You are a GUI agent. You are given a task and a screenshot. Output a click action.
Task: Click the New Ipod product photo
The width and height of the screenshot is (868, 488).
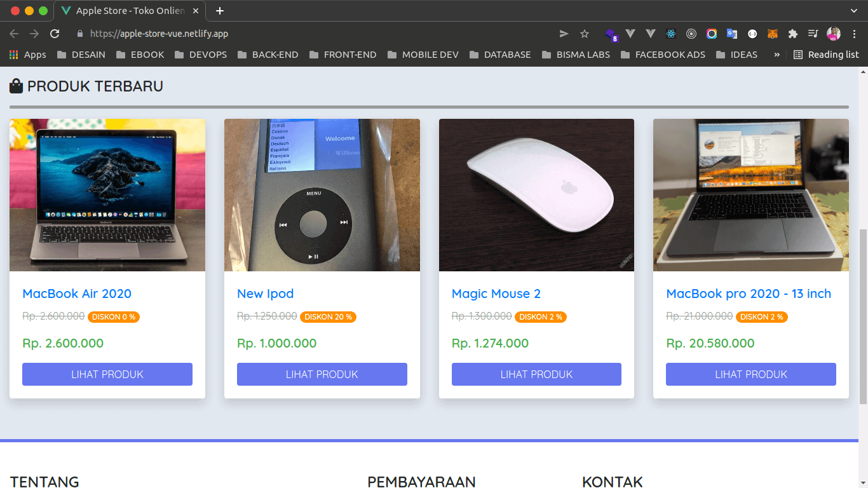click(322, 195)
